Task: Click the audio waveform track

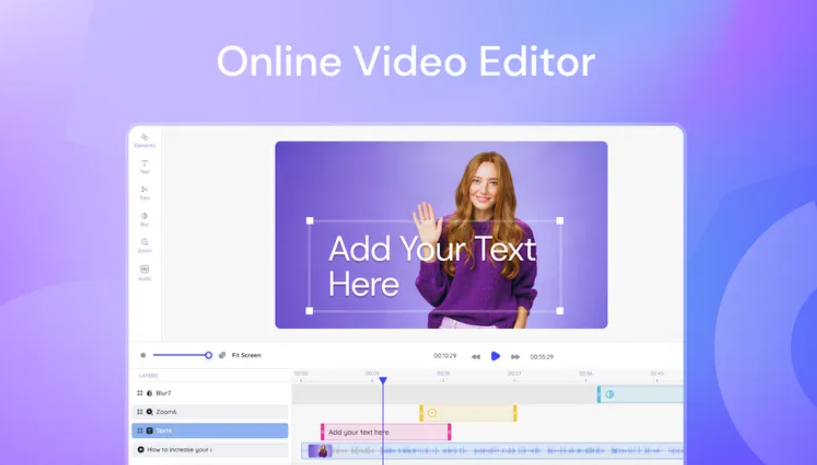Action: (x=492, y=450)
